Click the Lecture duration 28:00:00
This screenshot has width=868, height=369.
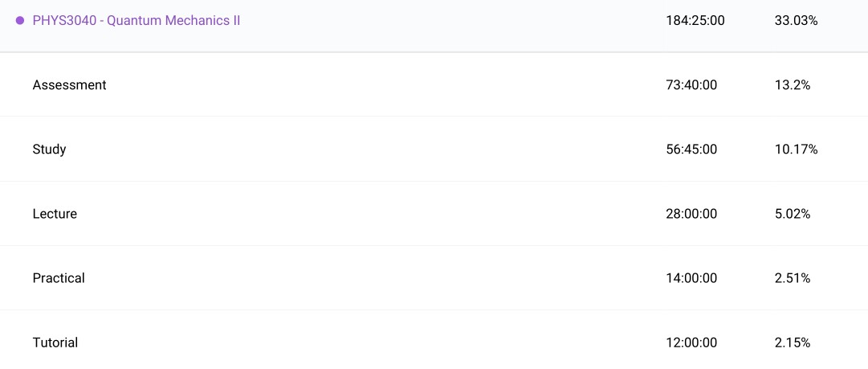[x=691, y=214]
